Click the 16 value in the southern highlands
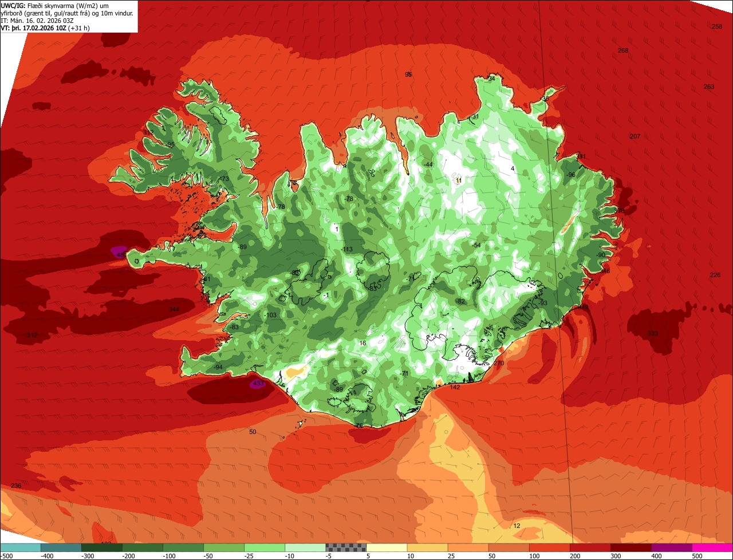733x560 pixels. tap(362, 343)
